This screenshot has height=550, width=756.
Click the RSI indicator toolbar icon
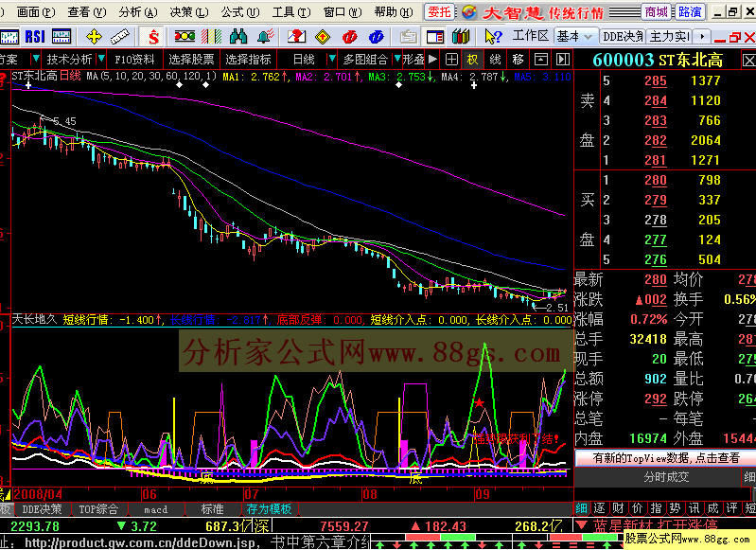(x=35, y=37)
